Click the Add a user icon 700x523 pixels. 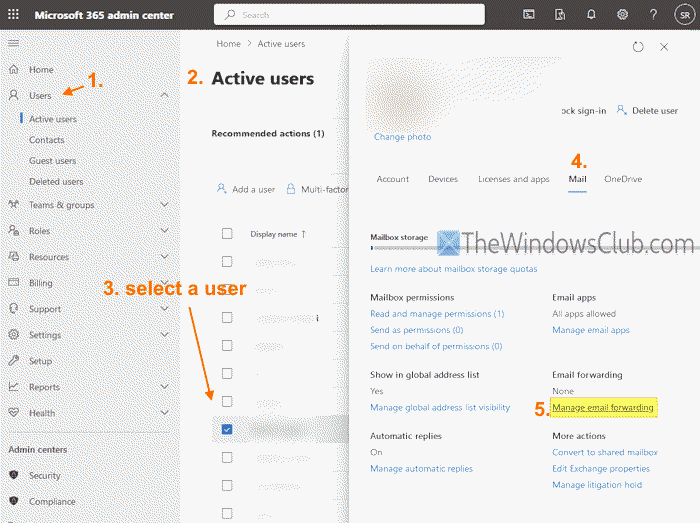tap(221, 189)
